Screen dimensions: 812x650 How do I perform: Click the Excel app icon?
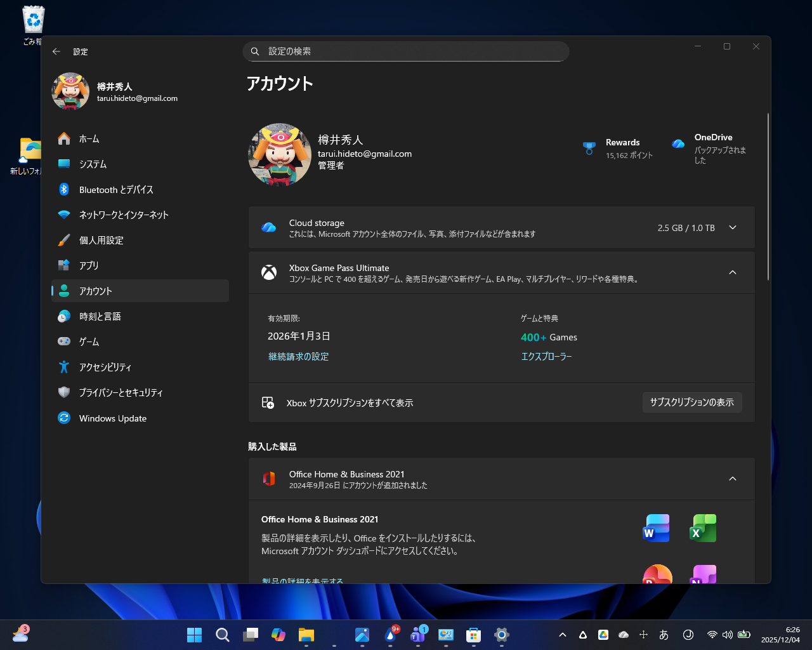click(703, 528)
